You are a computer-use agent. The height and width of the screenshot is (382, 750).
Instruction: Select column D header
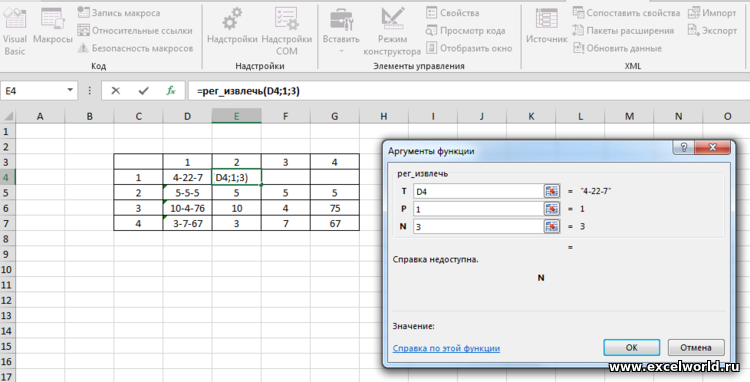tap(187, 116)
